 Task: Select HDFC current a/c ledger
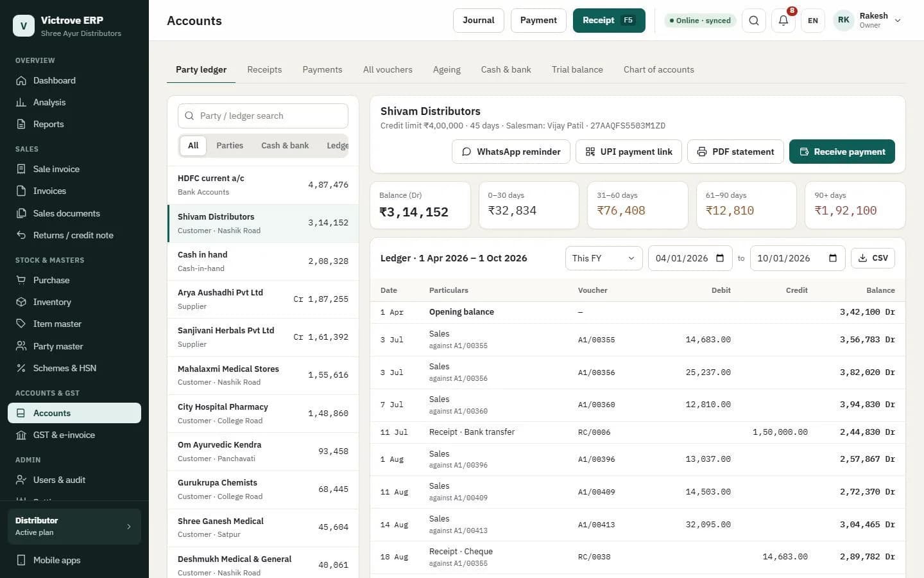pyautogui.click(x=263, y=185)
